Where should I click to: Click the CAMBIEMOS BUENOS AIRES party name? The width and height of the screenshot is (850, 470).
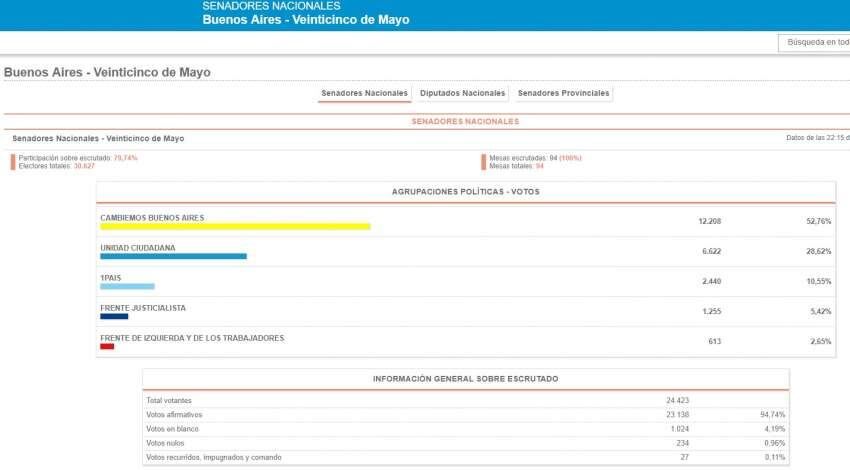[152, 217]
